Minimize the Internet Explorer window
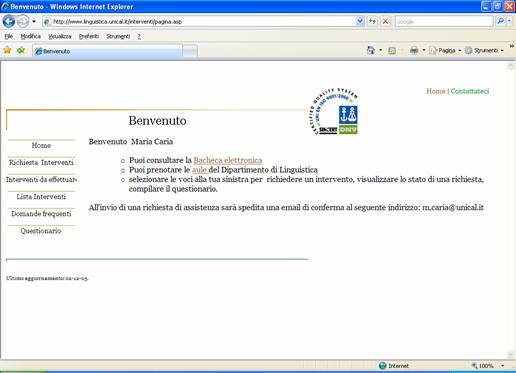Screen dimensions: 516x373 486,6
